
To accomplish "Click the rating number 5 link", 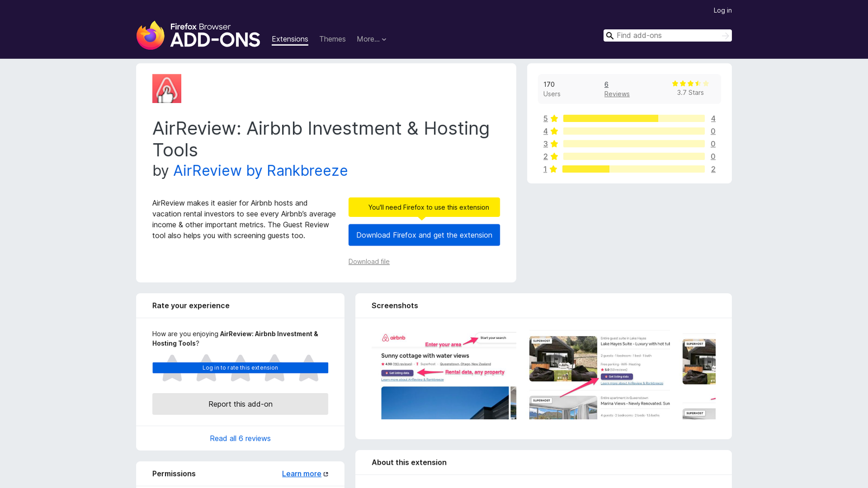I will (545, 119).
